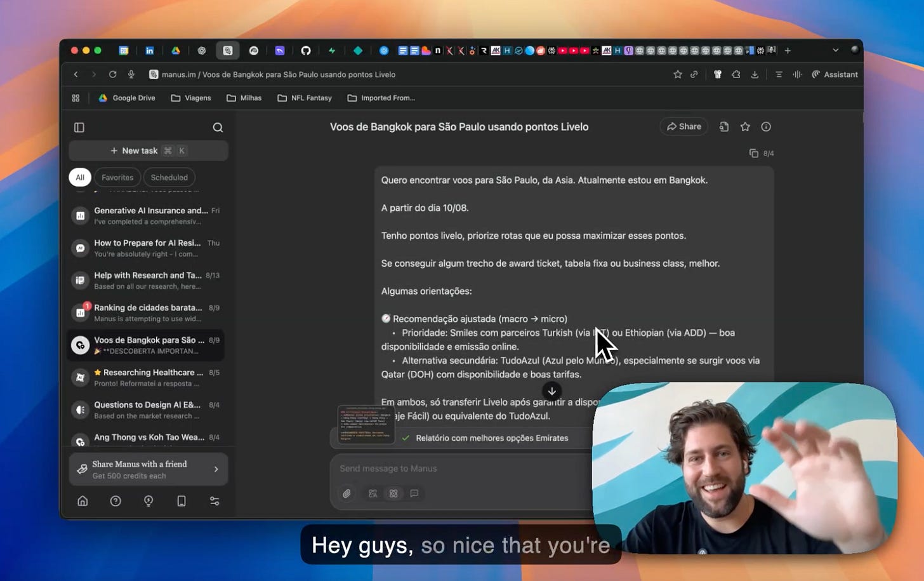Switch to the LinkedIn pinned tab

point(150,51)
